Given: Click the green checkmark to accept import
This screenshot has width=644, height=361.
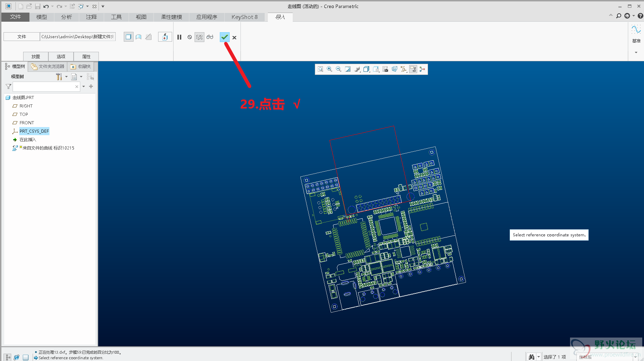Looking at the screenshot, I should [x=225, y=37].
